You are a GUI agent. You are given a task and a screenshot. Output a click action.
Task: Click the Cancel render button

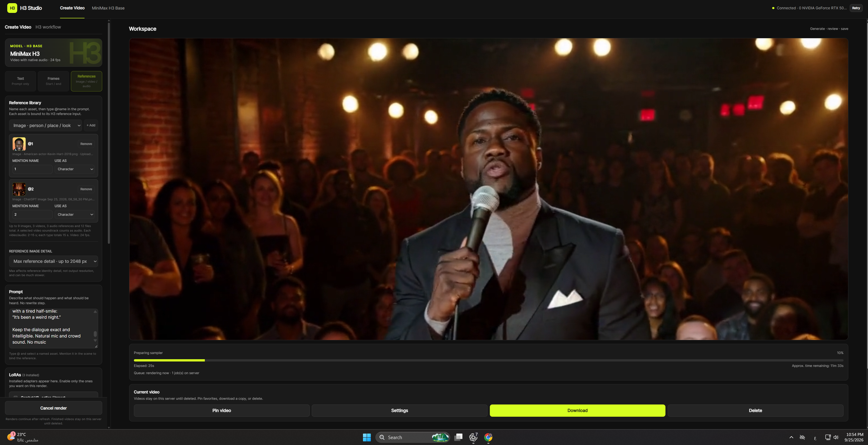click(53, 408)
